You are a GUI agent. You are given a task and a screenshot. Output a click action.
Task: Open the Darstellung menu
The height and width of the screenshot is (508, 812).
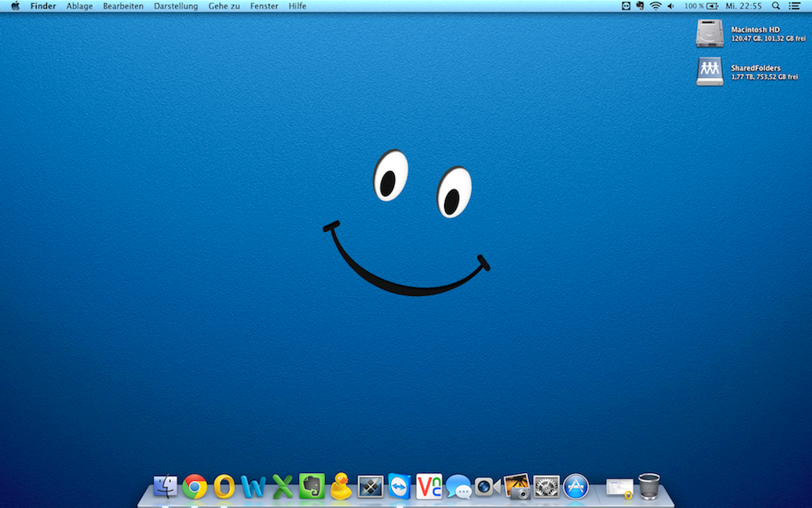175,6
